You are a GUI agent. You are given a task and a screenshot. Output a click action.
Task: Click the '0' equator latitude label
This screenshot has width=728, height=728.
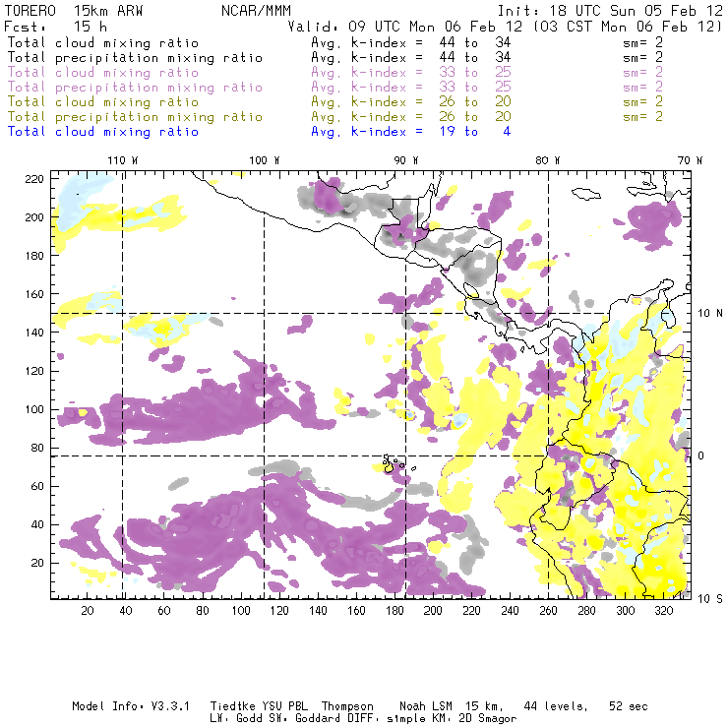(x=701, y=455)
